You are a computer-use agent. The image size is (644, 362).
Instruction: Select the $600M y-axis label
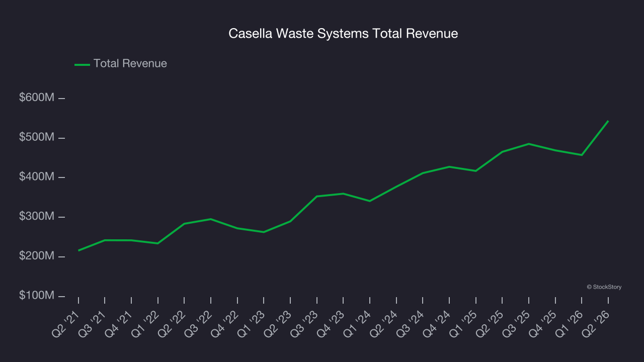[37, 98]
